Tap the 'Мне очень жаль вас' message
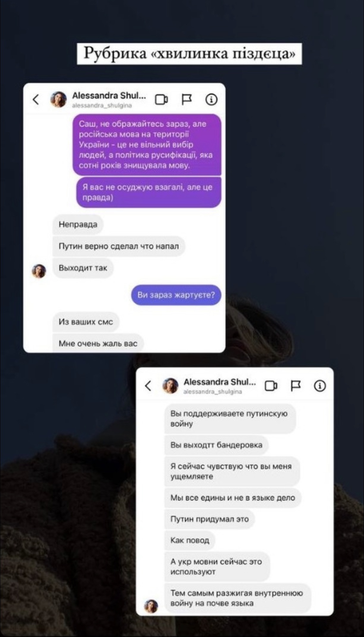364x637 pixels. click(98, 343)
